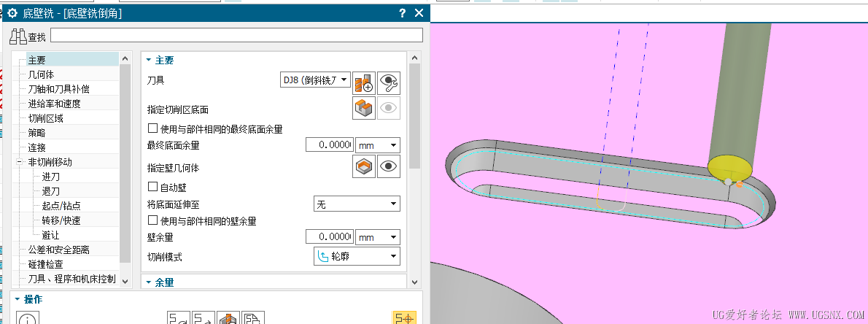This screenshot has height=324, width=868.
Task: Toggle display eye for 指定壁几何体
Action: [x=389, y=166]
